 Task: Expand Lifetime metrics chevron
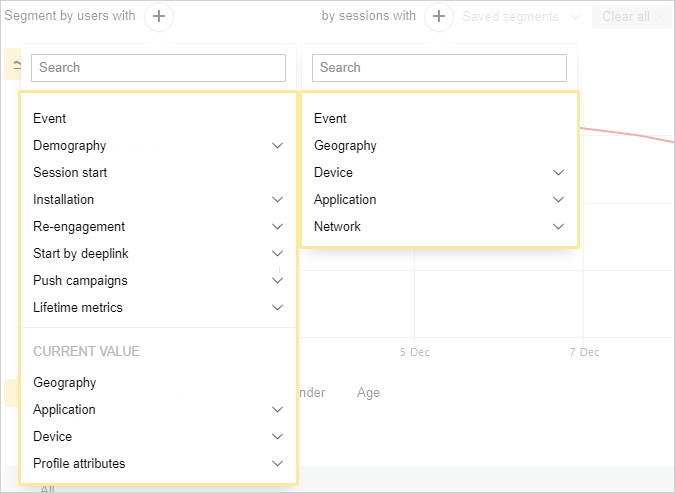(x=277, y=308)
